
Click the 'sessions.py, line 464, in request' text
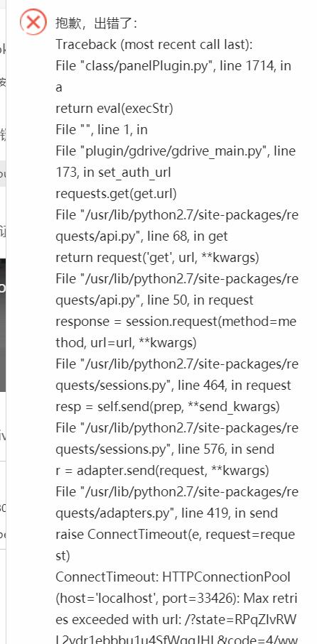tap(173, 386)
